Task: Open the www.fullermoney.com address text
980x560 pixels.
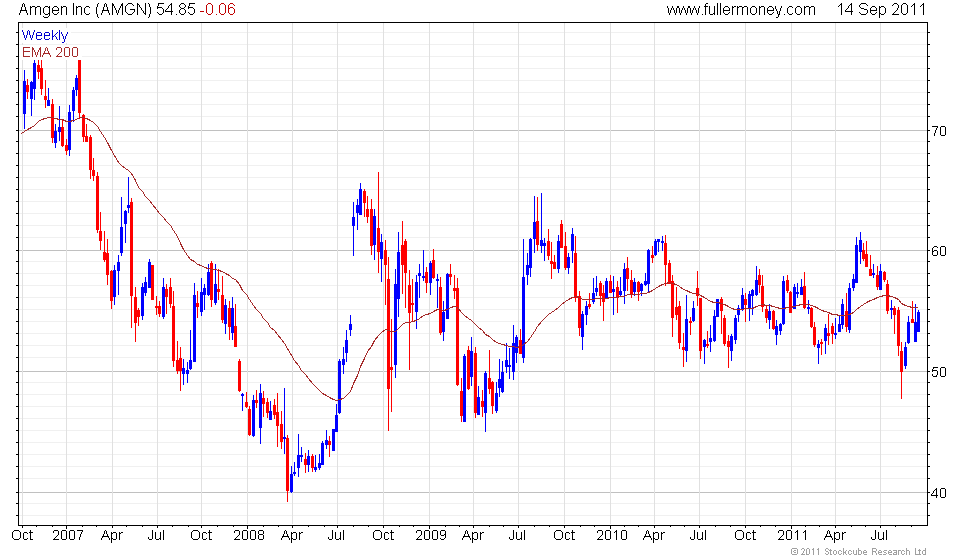Action: (x=741, y=9)
